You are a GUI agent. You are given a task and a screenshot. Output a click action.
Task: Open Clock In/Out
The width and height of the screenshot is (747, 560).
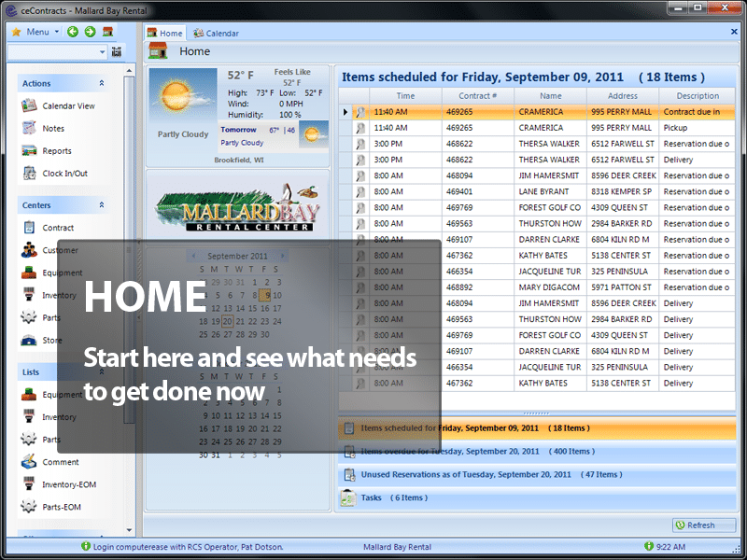click(x=54, y=173)
